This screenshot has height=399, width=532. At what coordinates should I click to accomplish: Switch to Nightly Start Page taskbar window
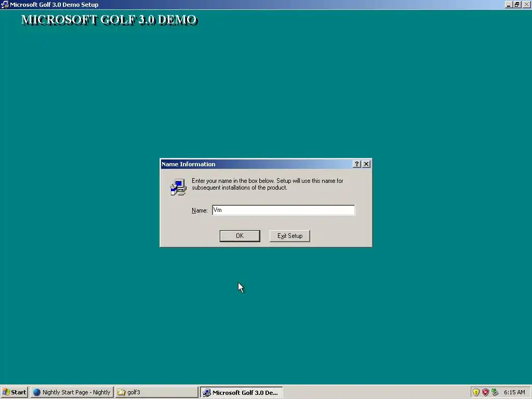tap(72, 392)
